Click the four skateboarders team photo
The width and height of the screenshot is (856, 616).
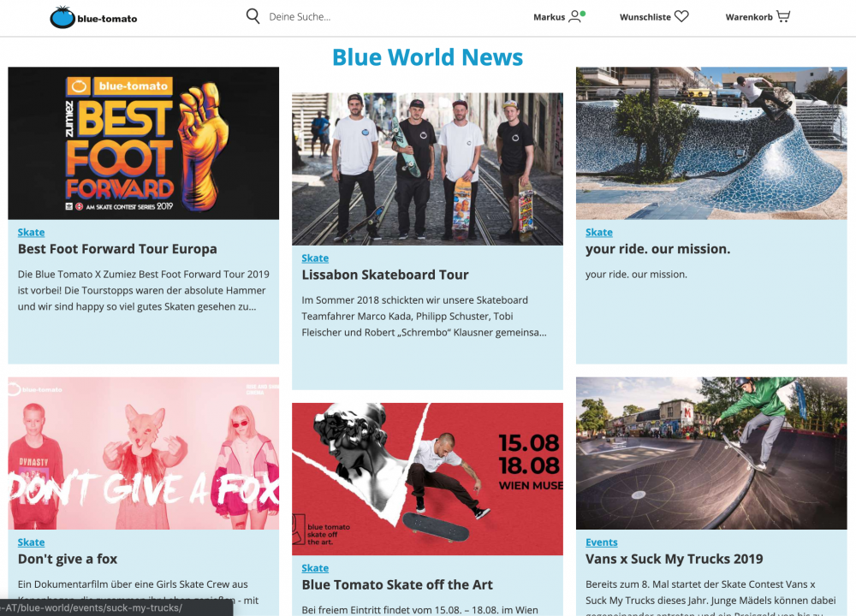point(427,169)
